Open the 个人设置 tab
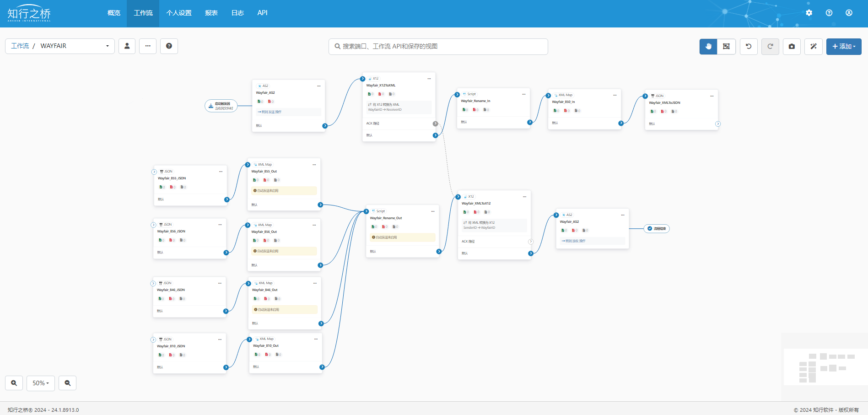Screen dimensions: 868x415 tap(179, 13)
